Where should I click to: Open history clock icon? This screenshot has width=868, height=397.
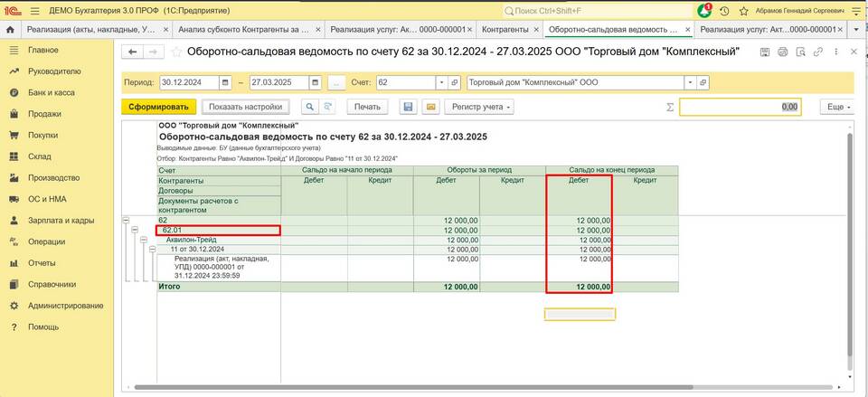[724, 11]
